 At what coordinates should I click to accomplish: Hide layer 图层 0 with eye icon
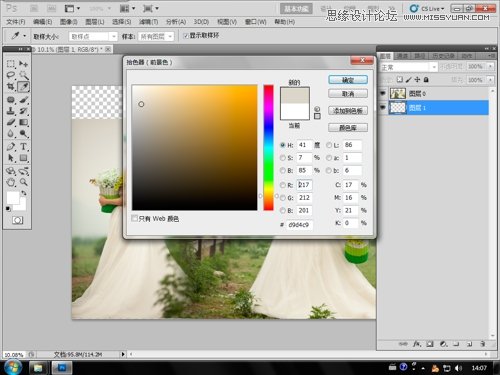tap(383, 93)
